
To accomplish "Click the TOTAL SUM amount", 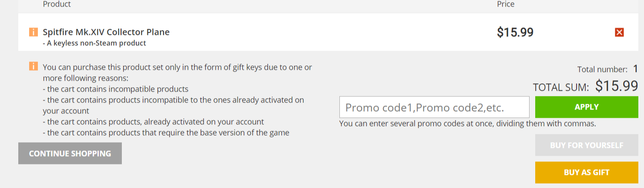I will 616,86.
